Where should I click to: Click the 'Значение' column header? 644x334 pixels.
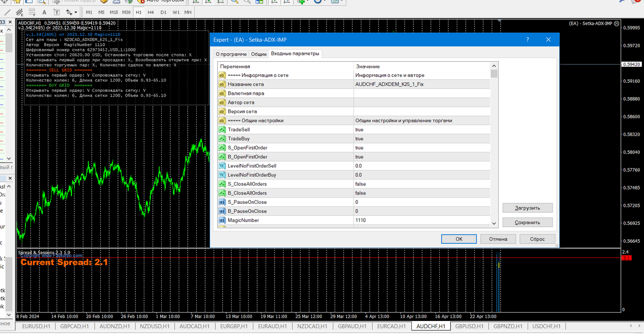pyautogui.click(x=422, y=66)
